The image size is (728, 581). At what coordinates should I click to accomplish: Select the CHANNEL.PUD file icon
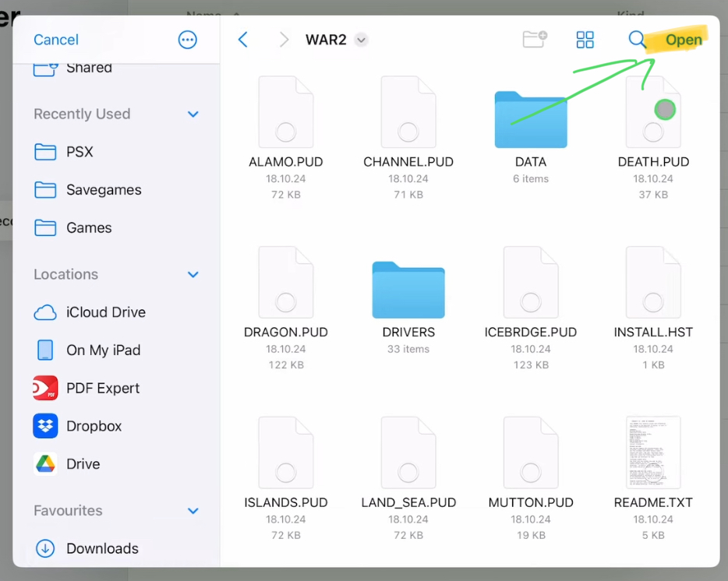(x=408, y=112)
